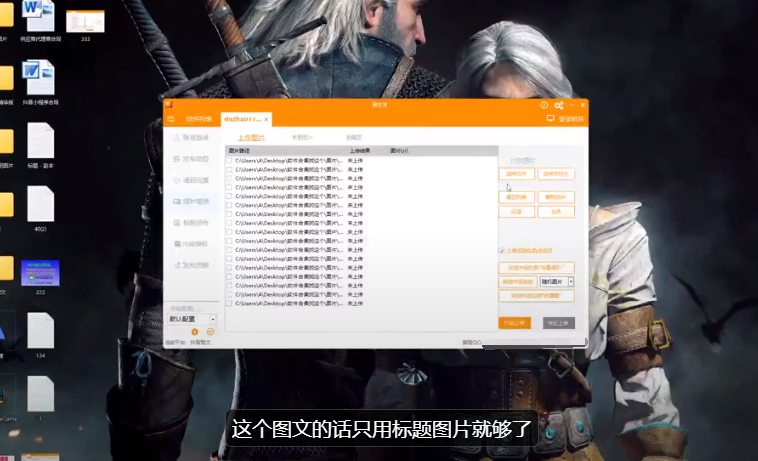Click the 选择文件 button
This screenshot has height=461, width=758.
[x=517, y=174]
